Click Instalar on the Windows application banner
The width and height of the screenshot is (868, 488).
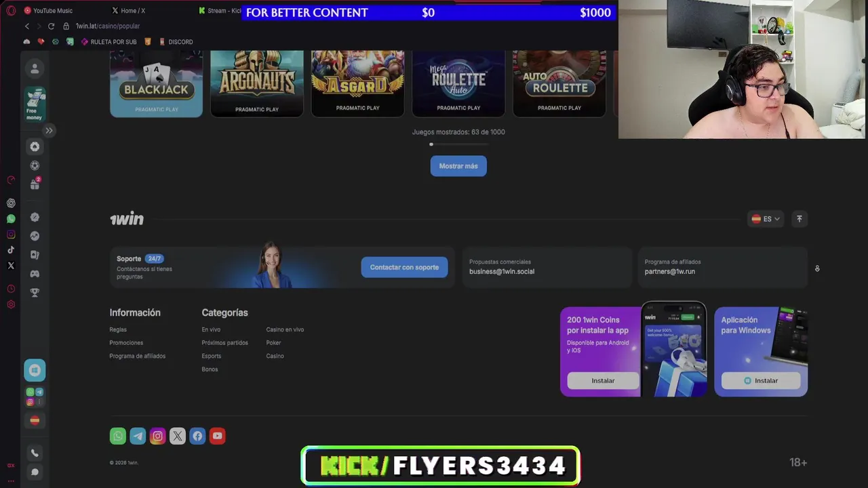(x=761, y=381)
